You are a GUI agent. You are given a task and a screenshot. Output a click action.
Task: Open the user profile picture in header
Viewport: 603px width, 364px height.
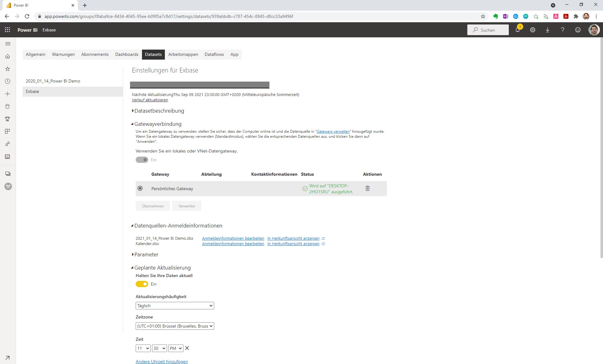[594, 30]
